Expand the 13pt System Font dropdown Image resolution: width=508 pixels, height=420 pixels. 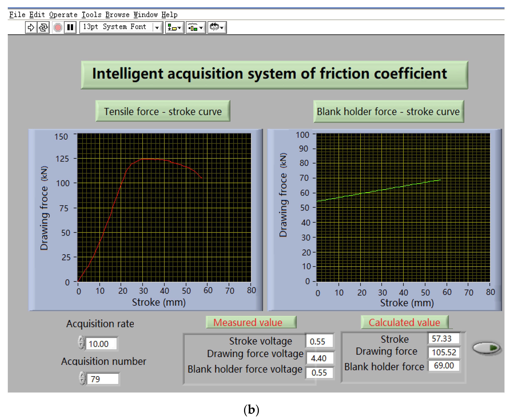tap(157, 27)
